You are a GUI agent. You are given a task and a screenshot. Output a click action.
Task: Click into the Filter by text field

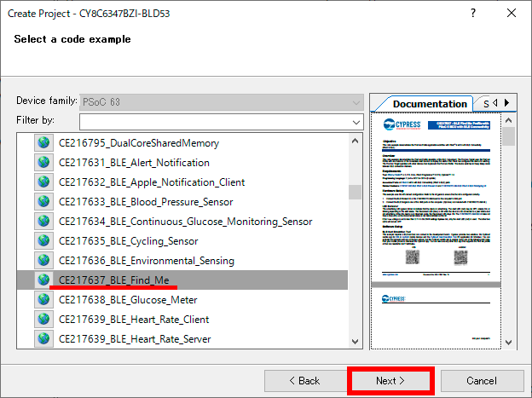215,122
